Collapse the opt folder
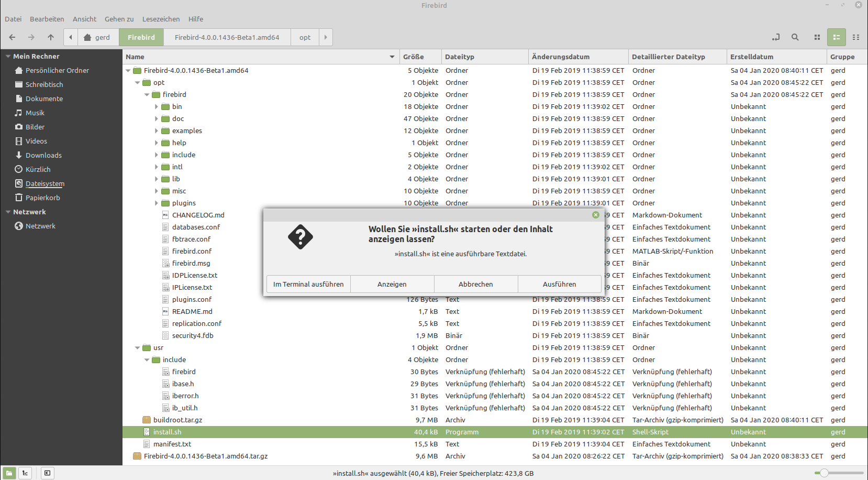This screenshot has width=868, height=480. (x=138, y=83)
